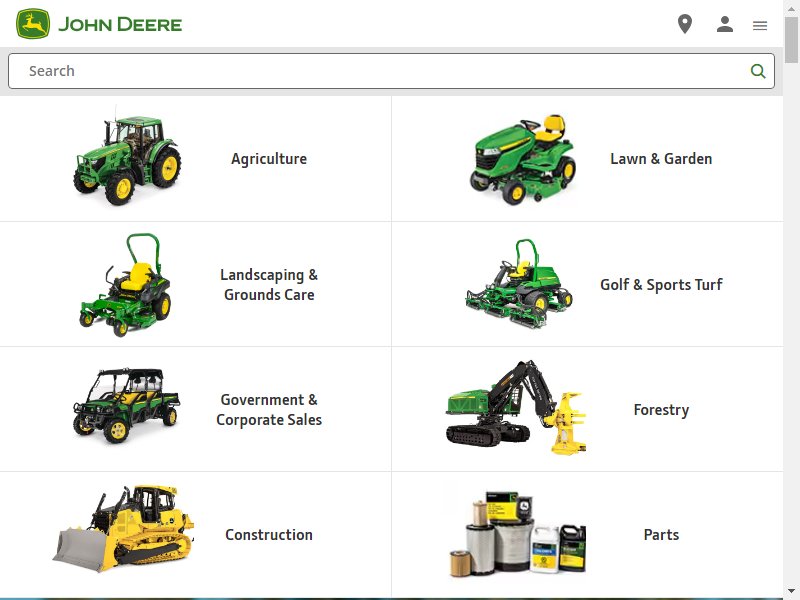Open the Construction category link
Screen dimensions: 800x600
click(x=269, y=534)
